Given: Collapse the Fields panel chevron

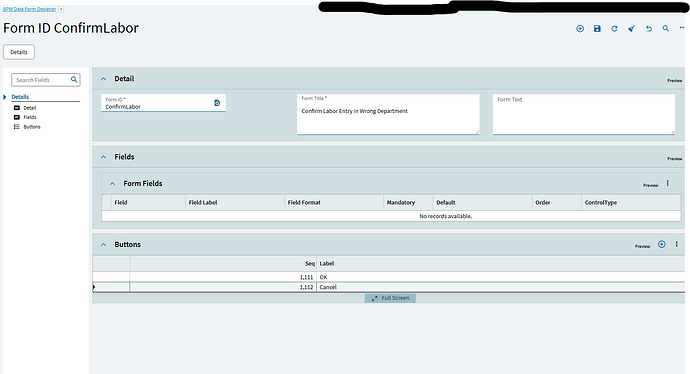Looking at the screenshot, I should point(103,157).
